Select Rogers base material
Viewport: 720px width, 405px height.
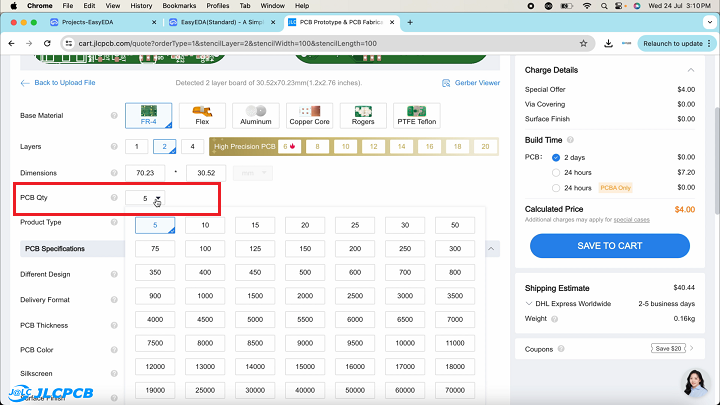[363, 115]
